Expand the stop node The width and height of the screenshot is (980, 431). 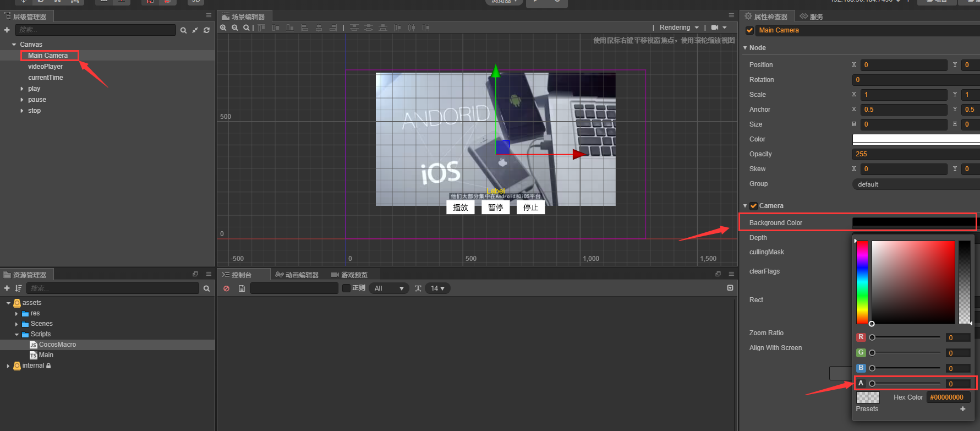point(22,111)
